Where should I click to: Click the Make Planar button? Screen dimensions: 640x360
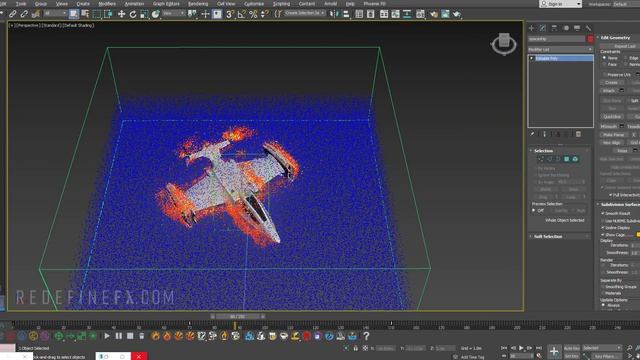tap(614, 135)
